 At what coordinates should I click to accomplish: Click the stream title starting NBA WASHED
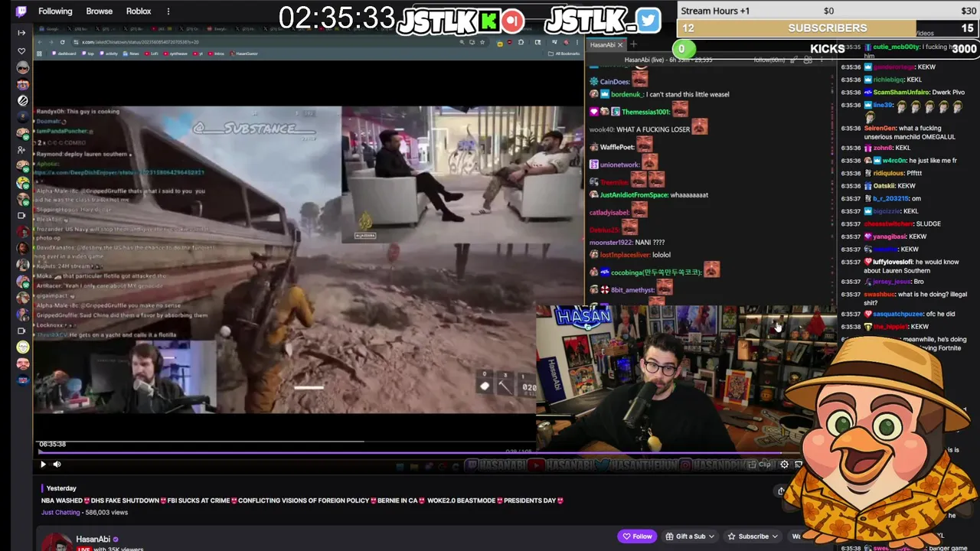tap(302, 500)
